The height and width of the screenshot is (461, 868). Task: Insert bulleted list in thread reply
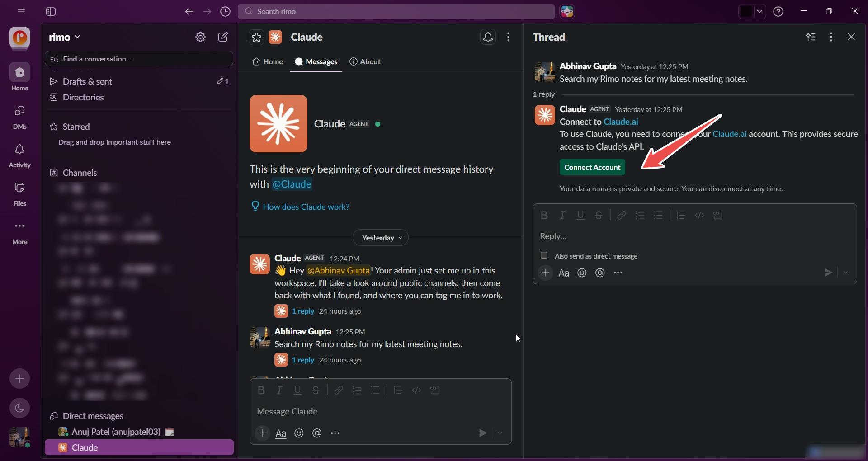[x=658, y=215]
